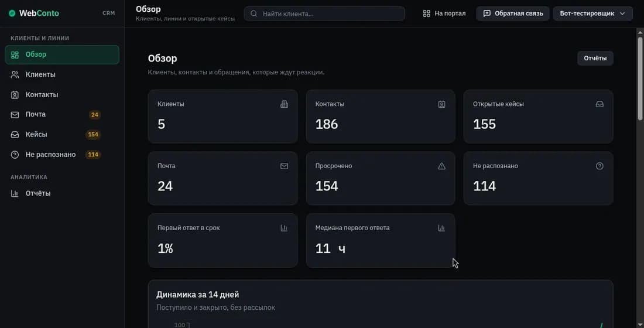Click chart icon on Медиана первого ответа card
This screenshot has width=644, height=328.
point(441,228)
